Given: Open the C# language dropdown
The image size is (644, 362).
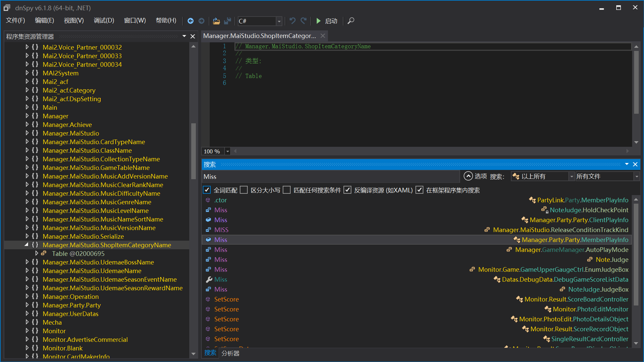Looking at the screenshot, I should click(279, 21).
